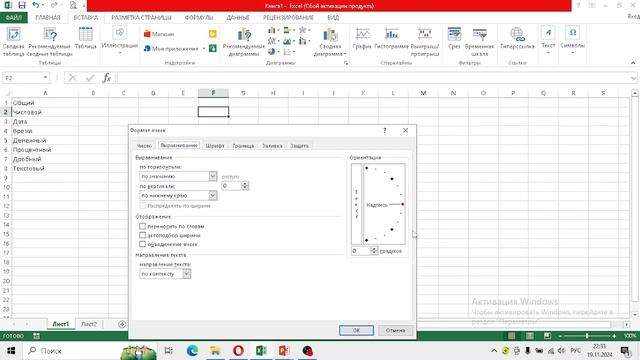Click the Гиперссылка (Hyperlink) icon
This screenshot has width=640, height=360.
coord(517,38)
